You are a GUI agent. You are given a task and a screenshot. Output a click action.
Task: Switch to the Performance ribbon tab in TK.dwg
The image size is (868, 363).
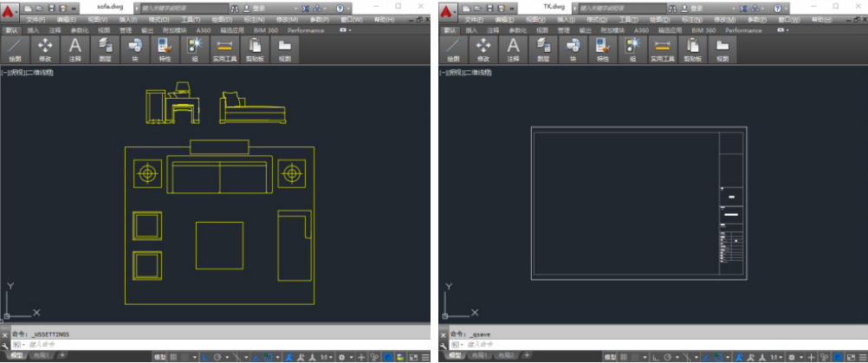click(743, 30)
